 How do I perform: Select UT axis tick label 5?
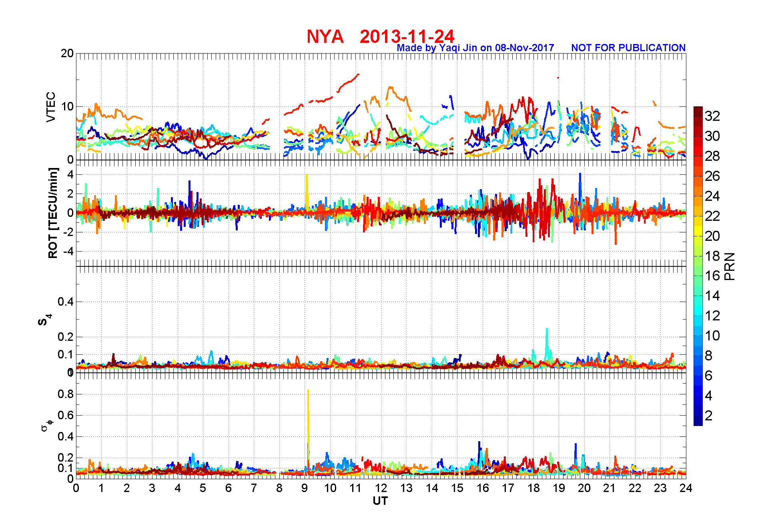[x=203, y=488]
